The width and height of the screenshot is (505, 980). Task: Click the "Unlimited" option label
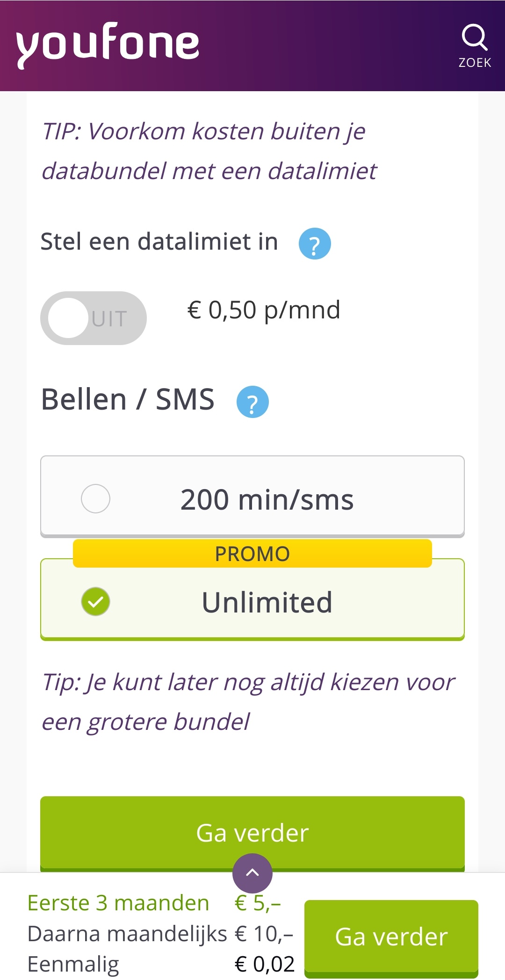point(267,602)
